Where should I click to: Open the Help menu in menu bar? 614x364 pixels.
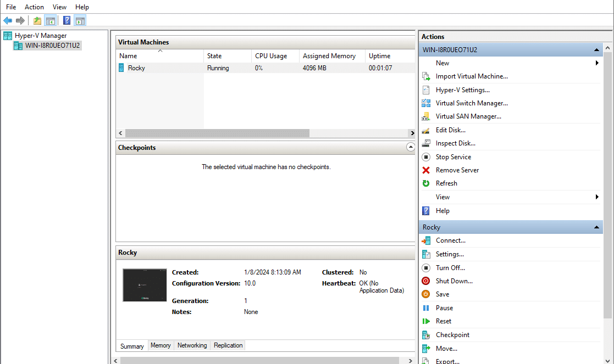[x=82, y=7]
